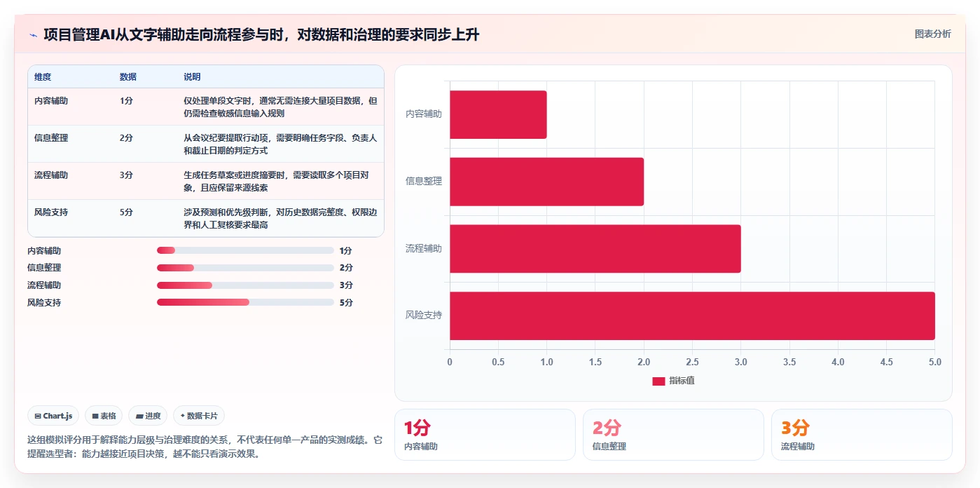The height and width of the screenshot is (488, 980).
Task: Click the 内容辅助 progress bar
Action: click(x=245, y=250)
